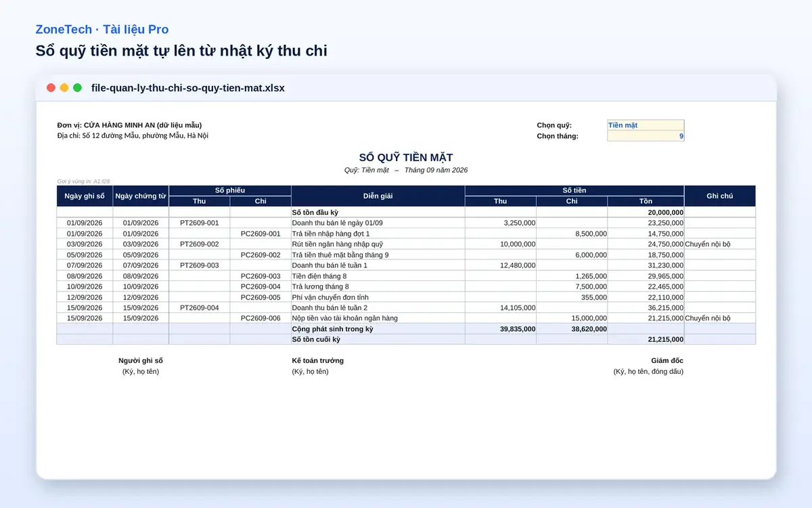Click Rút tiền ngân hàng nhập quỹ cell
The width and height of the screenshot is (812, 508).
(378, 244)
